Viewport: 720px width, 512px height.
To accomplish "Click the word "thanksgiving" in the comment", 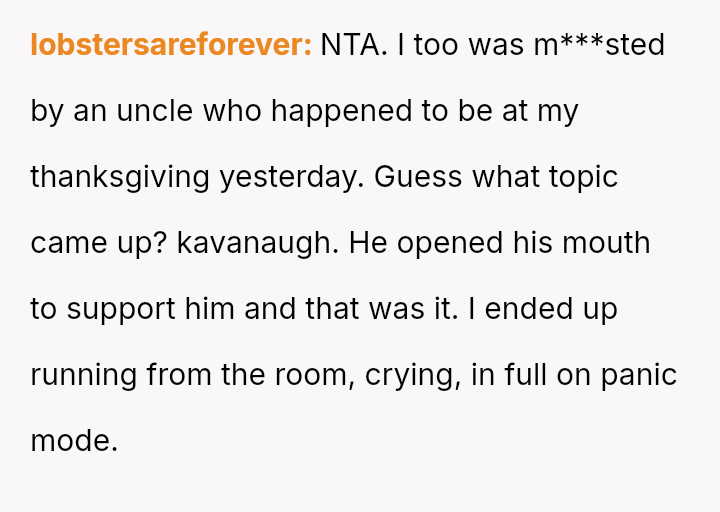I will tap(120, 177).
